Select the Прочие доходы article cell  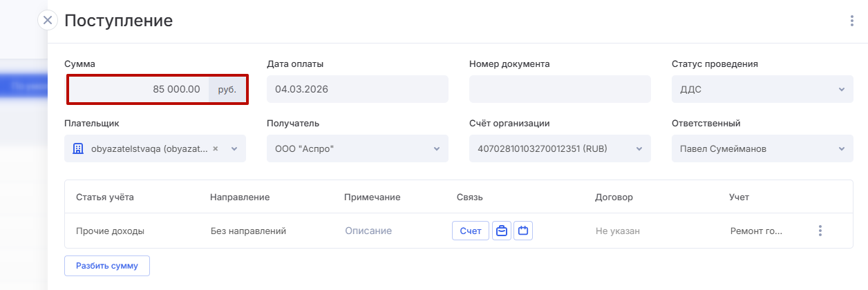pos(110,231)
